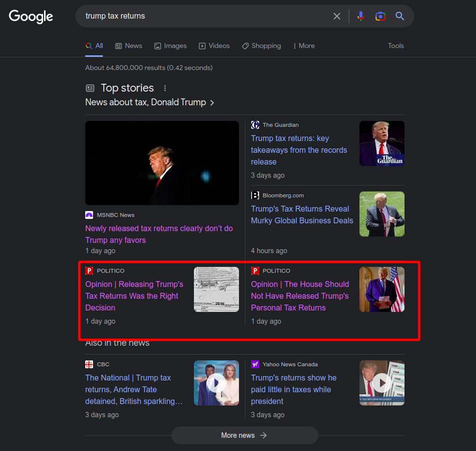Switch to the News tab

tap(128, 46)
